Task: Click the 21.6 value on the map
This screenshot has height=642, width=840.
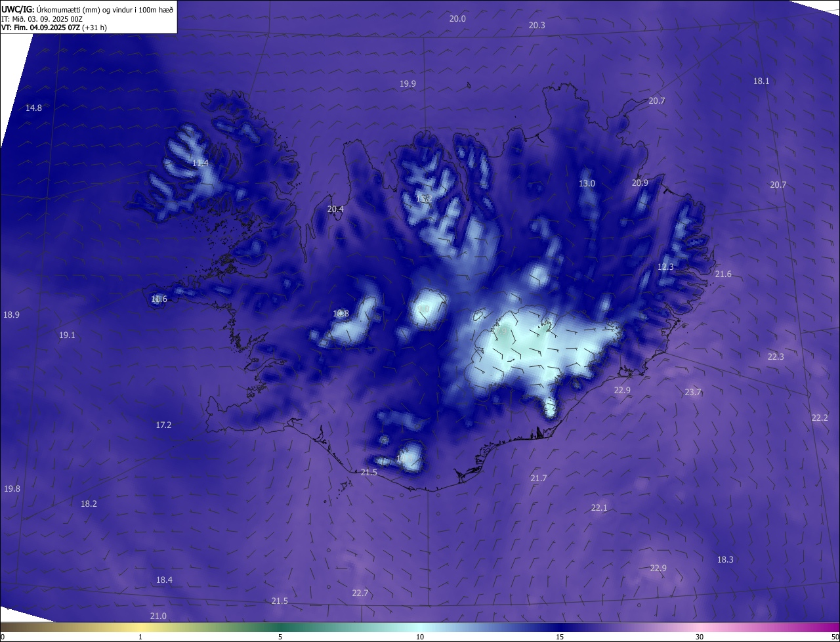Action: (x=723, y=274)
